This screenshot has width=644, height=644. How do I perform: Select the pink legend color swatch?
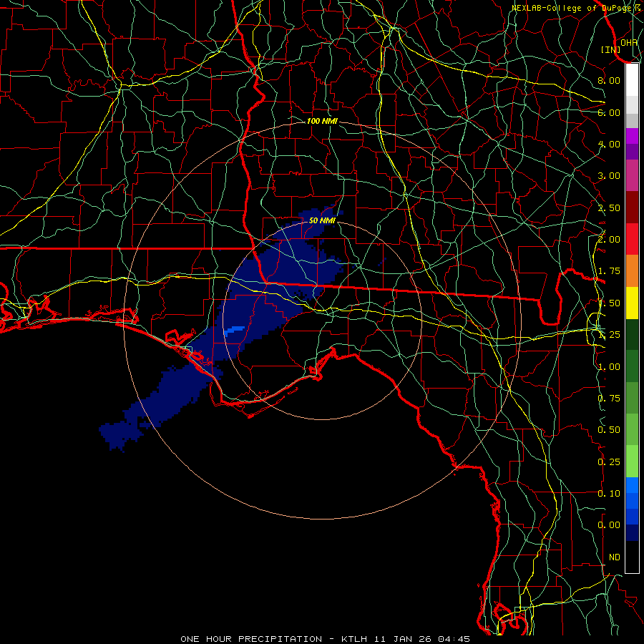(x=632, y=175)
